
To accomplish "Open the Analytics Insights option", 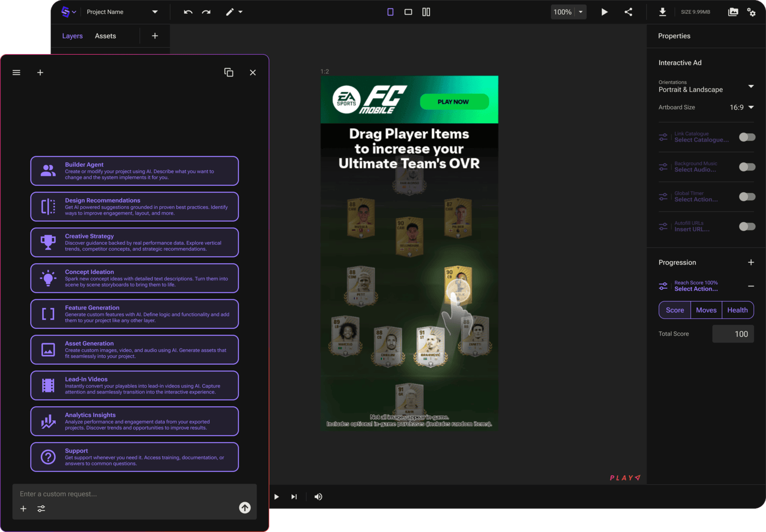I will (x=135, y=421).
